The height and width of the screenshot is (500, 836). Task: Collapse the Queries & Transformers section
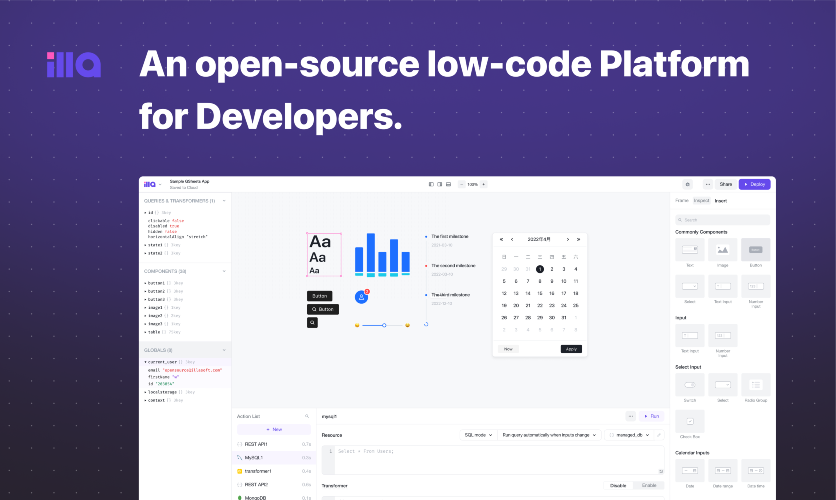tap(224, 201)
